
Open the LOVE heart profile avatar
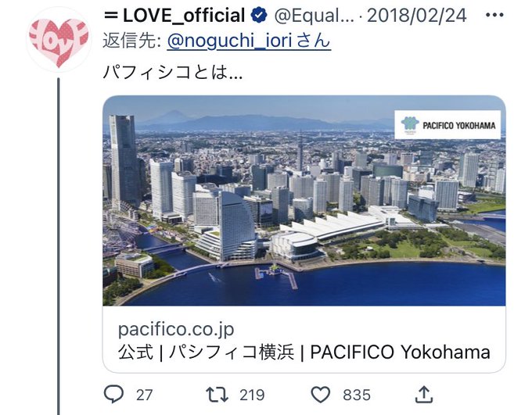tap(59, 39)
